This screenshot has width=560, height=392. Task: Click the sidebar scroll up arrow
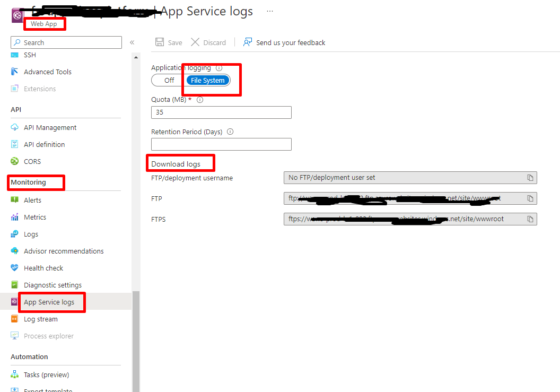136,57
